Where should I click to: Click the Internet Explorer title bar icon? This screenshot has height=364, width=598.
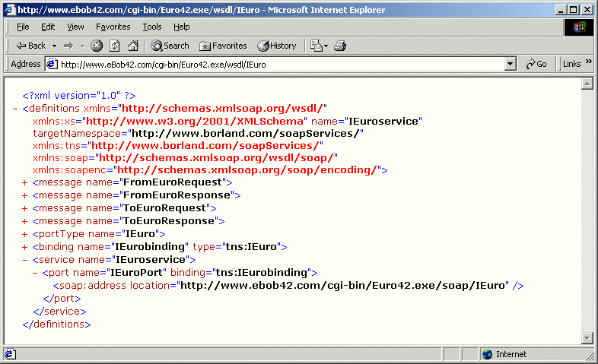click(11, 10)
